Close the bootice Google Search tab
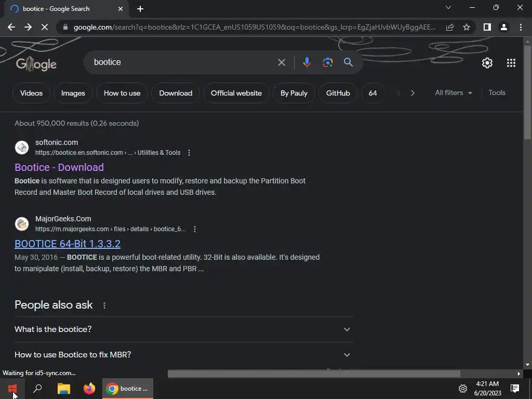Image resolution: width=532 pixels, height=399 pixels. (x=121, y=9)
